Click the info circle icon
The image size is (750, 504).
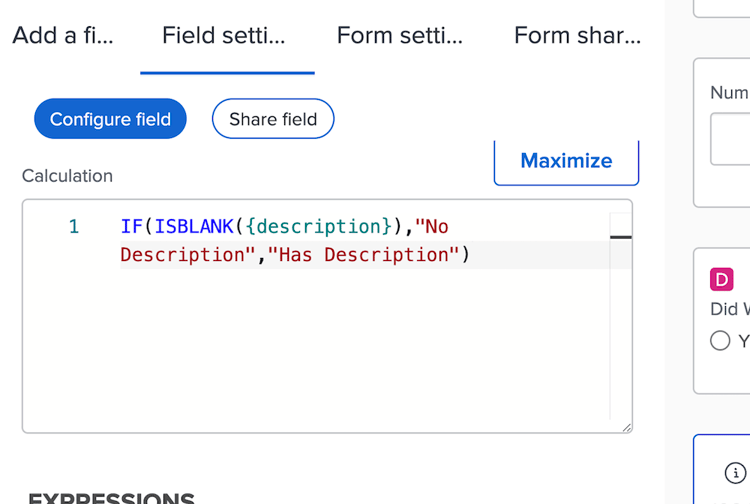[x=735, y=473]
